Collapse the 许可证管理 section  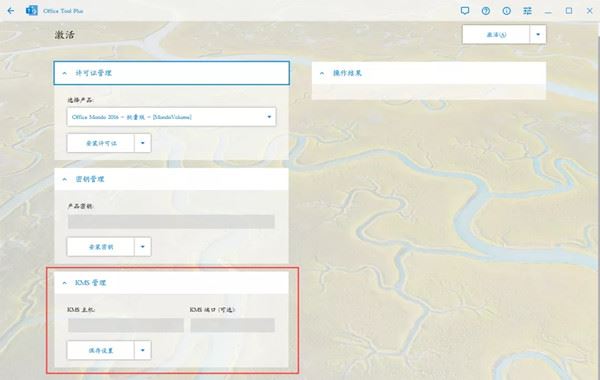[171, 73]
